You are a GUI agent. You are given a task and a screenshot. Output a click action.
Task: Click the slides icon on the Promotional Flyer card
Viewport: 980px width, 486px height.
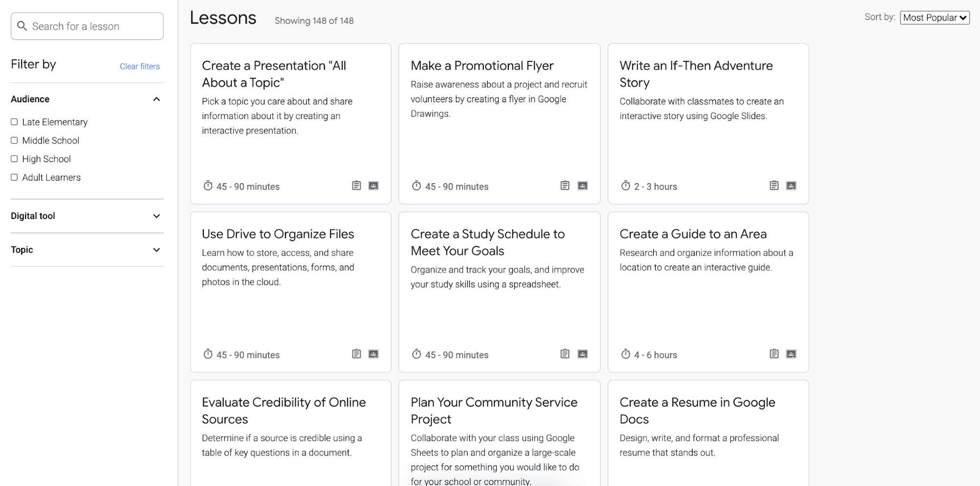(x=582, y=186)
